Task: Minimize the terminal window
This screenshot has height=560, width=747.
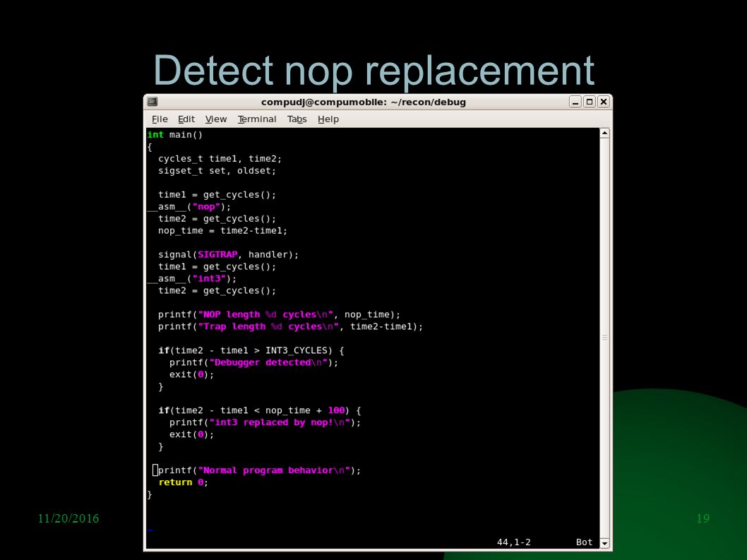Action: [575, 102]
